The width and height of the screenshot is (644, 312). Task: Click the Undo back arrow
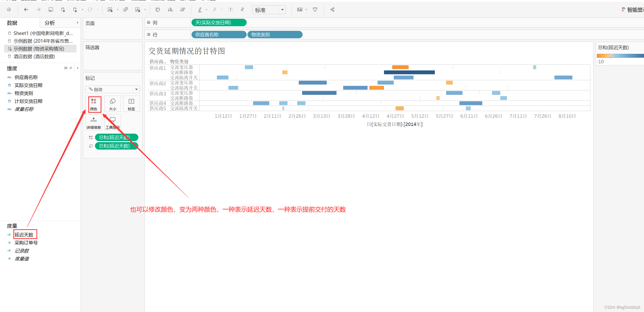(26, 10)
